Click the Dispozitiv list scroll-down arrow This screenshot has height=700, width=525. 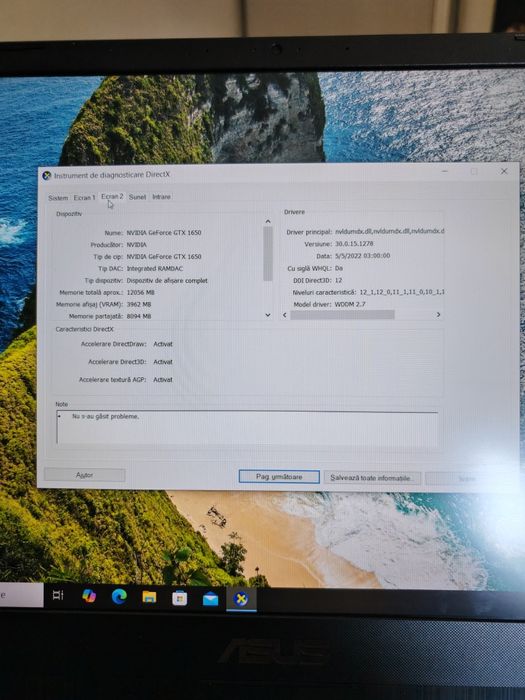[268, 315]
